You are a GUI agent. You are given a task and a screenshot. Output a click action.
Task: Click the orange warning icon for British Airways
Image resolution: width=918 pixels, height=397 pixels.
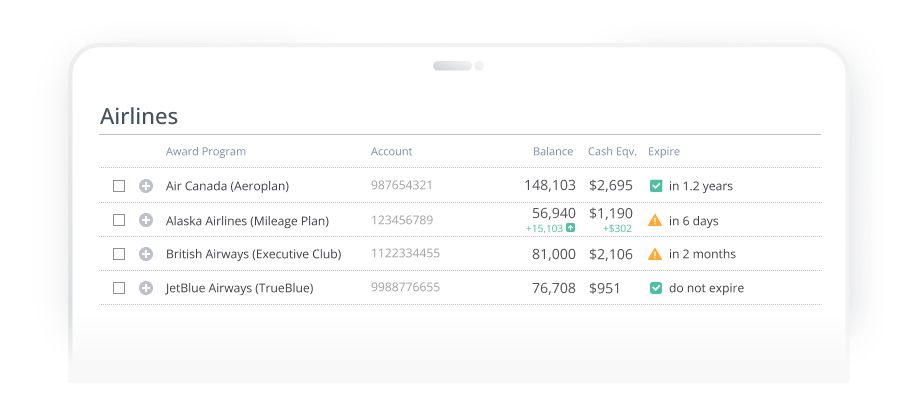(x=655, y=254)
